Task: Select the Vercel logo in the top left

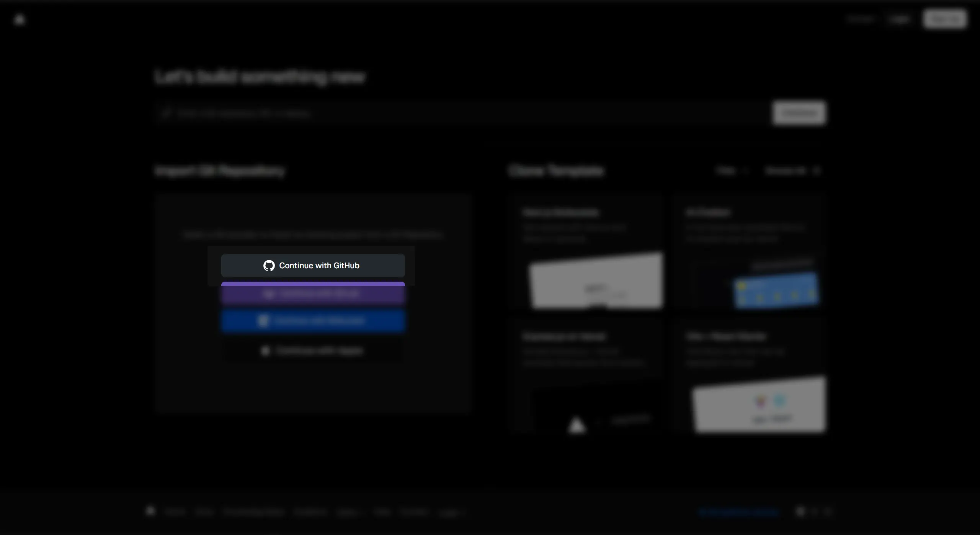Action: tap(20, 19)
